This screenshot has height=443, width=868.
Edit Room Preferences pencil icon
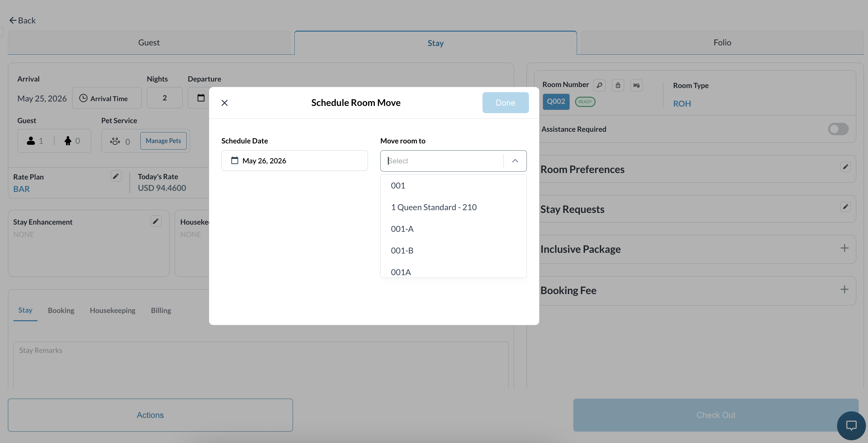846,167
